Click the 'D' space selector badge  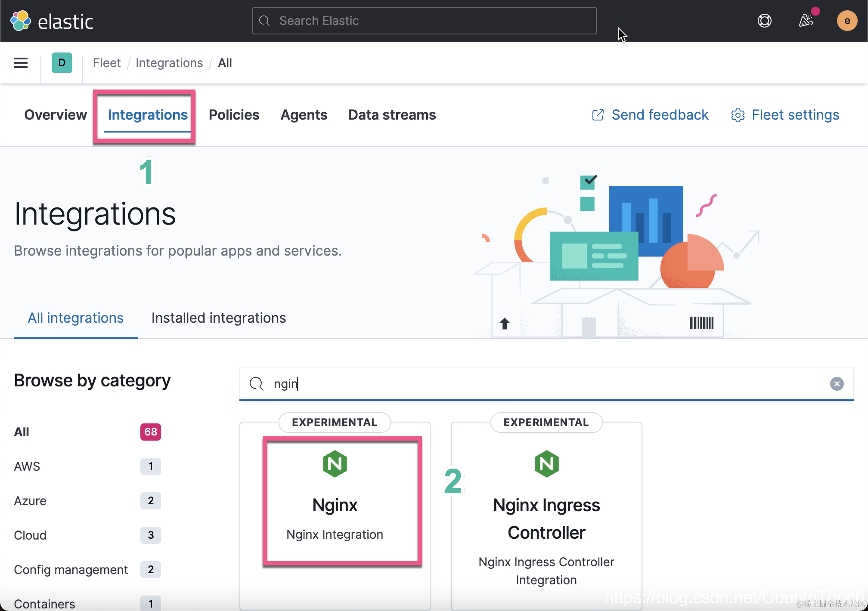[62, 63]
